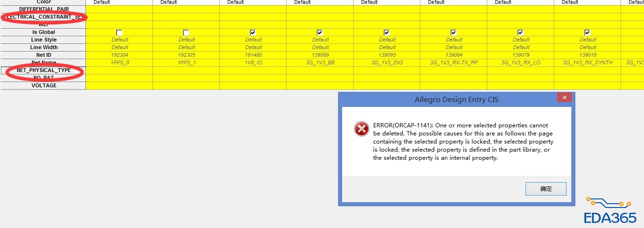The image size is (644, 228).
Task: Select the Color row header
Action: pyautogui.click(x=43, y=2)
